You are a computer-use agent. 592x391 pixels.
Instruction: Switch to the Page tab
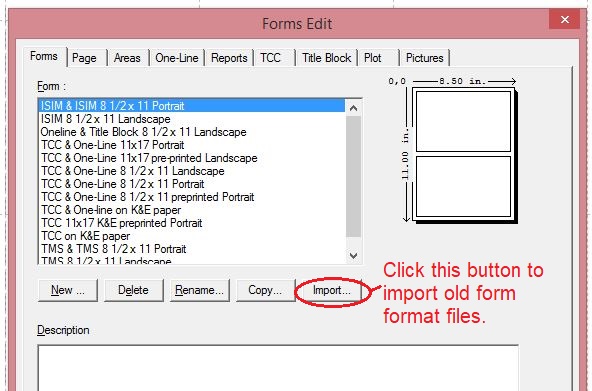pos(84,58)
